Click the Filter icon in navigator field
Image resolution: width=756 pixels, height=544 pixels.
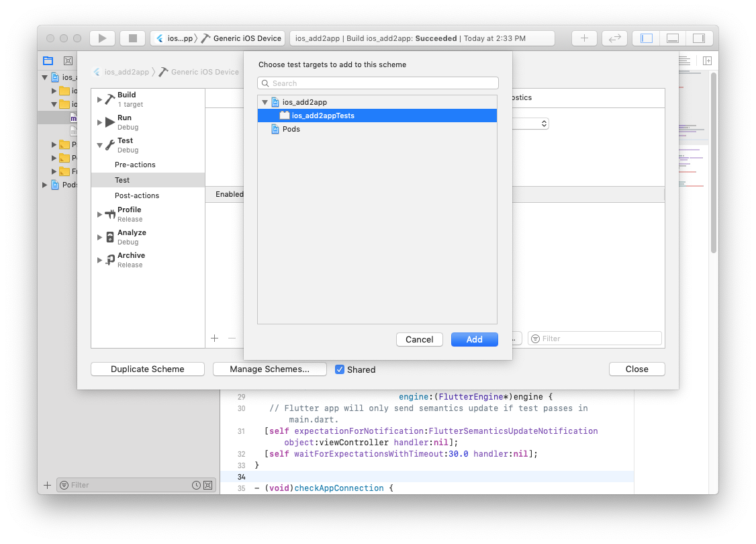[x=64, y=485]
